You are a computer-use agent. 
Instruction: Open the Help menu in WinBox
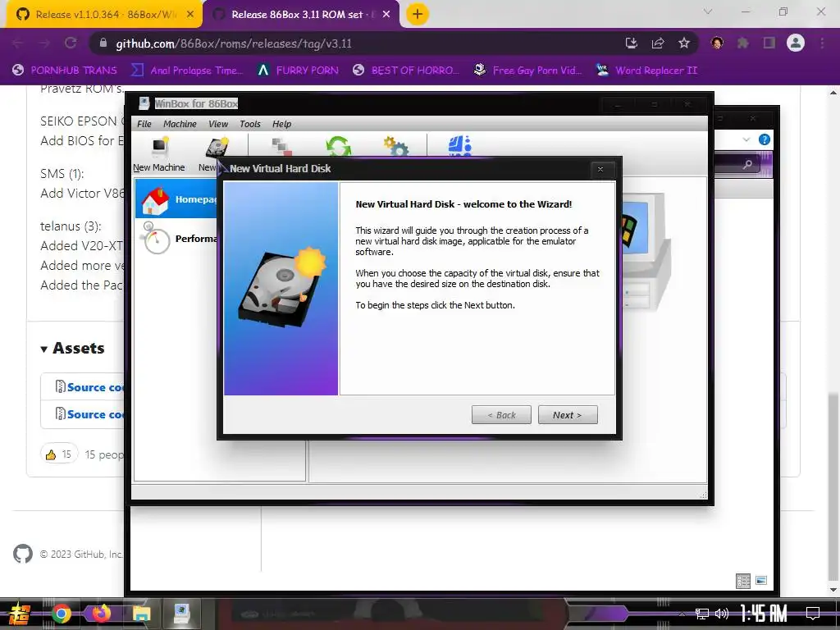click(x=281, y=124)
